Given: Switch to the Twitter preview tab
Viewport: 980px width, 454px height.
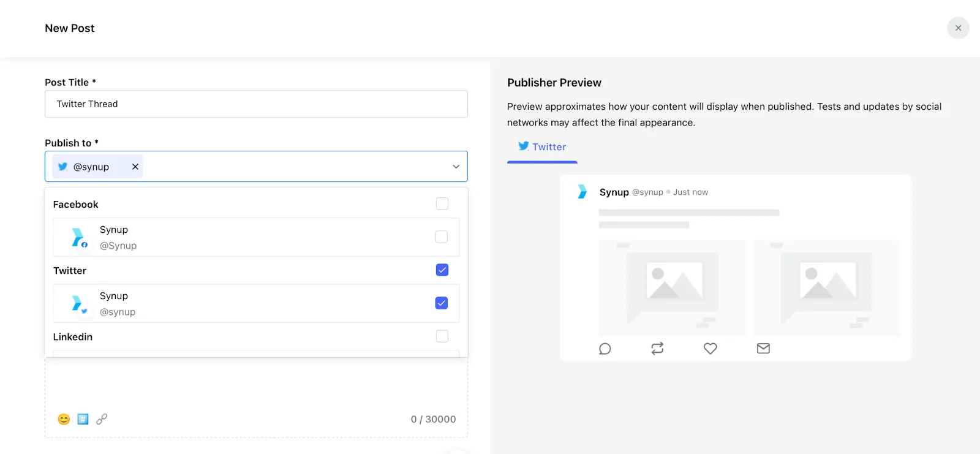Looking at the screenshot, I should coord(542,147).
